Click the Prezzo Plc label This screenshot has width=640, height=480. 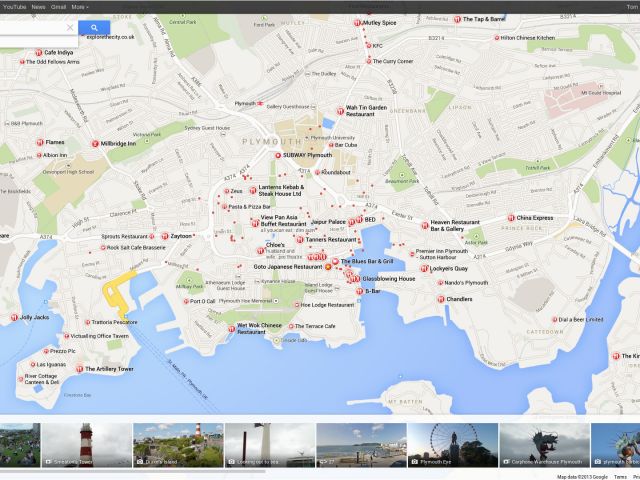[x=62, y=351]
